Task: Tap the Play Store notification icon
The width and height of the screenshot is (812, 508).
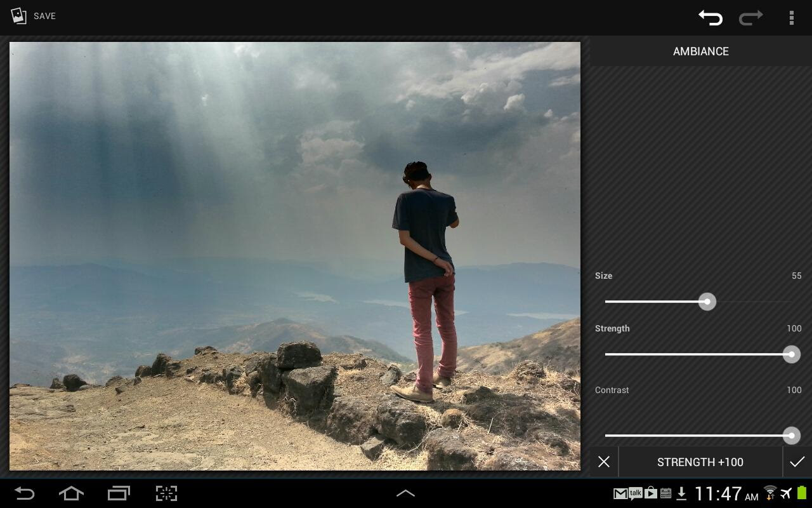Action: (x=651, y=493)
